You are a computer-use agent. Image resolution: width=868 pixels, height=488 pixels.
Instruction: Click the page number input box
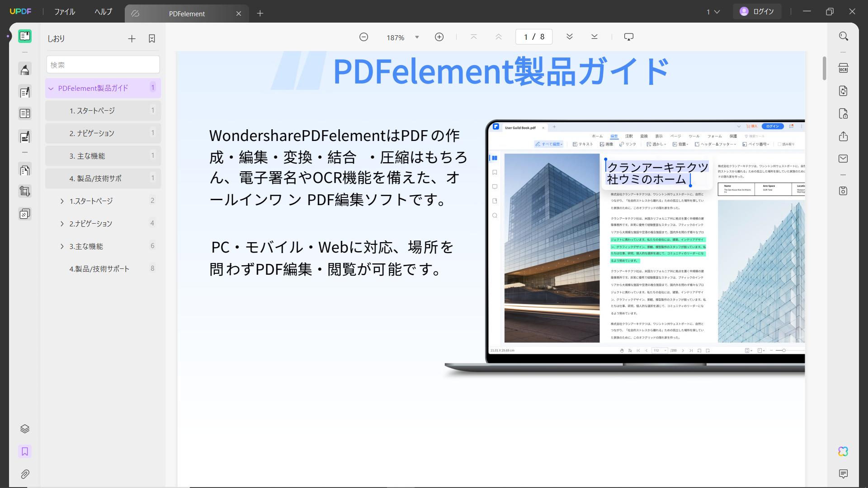tap(534, 37)
